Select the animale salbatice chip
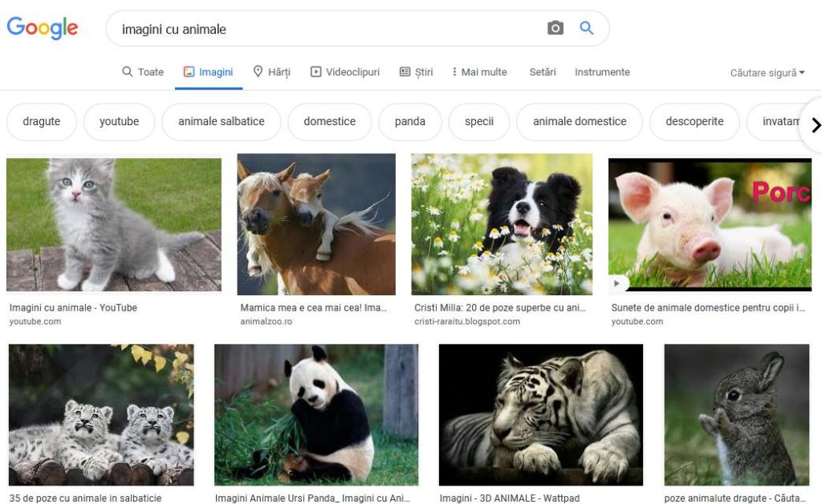 222,121
